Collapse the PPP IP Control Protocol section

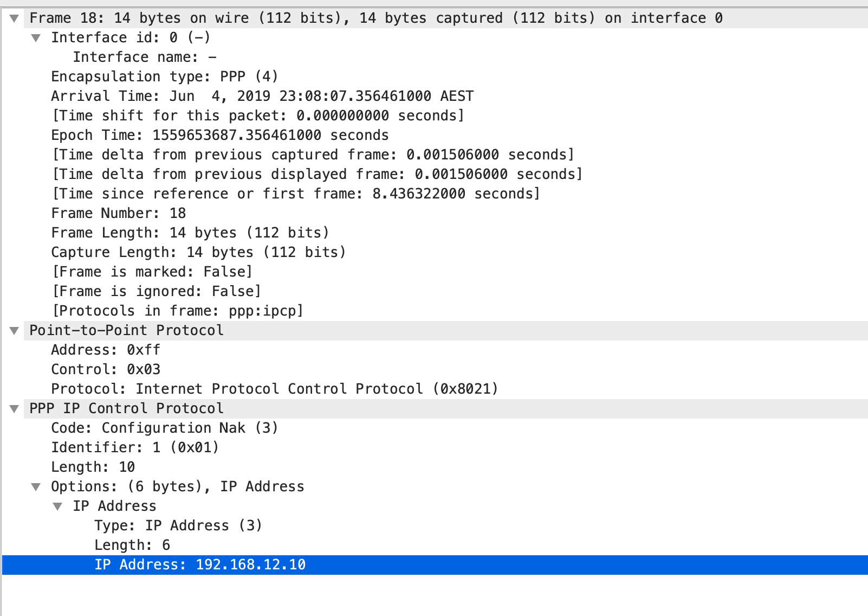[x=15, y=409]
